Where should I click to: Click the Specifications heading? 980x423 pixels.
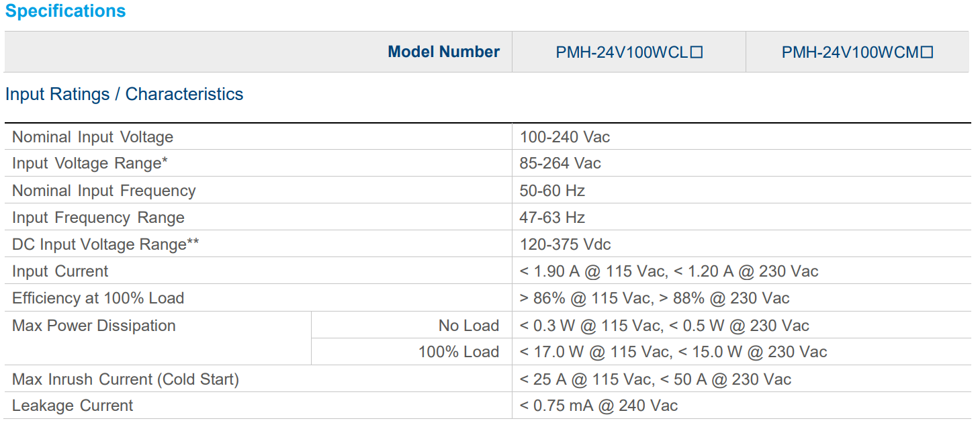65,11
